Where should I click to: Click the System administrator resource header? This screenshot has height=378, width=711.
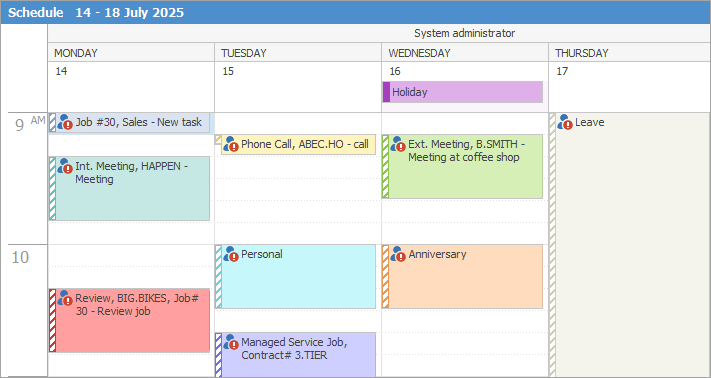(379, 33)
